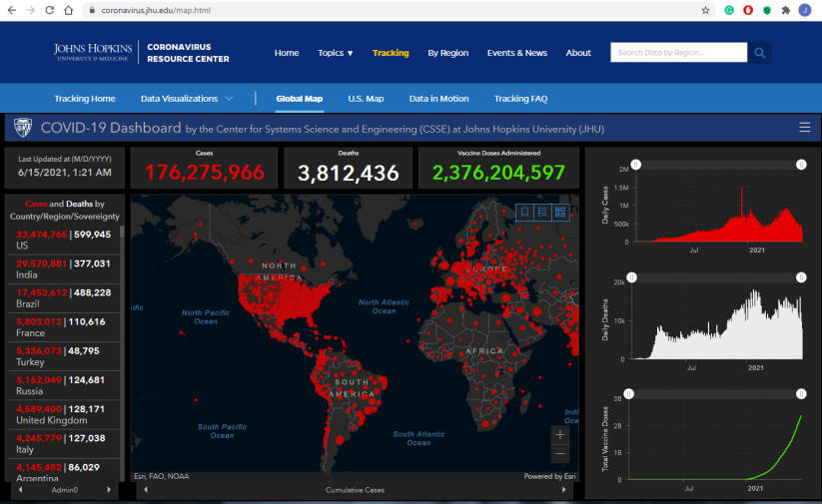
Task: Click the Search Data by Region field
Action: point(678,53)
